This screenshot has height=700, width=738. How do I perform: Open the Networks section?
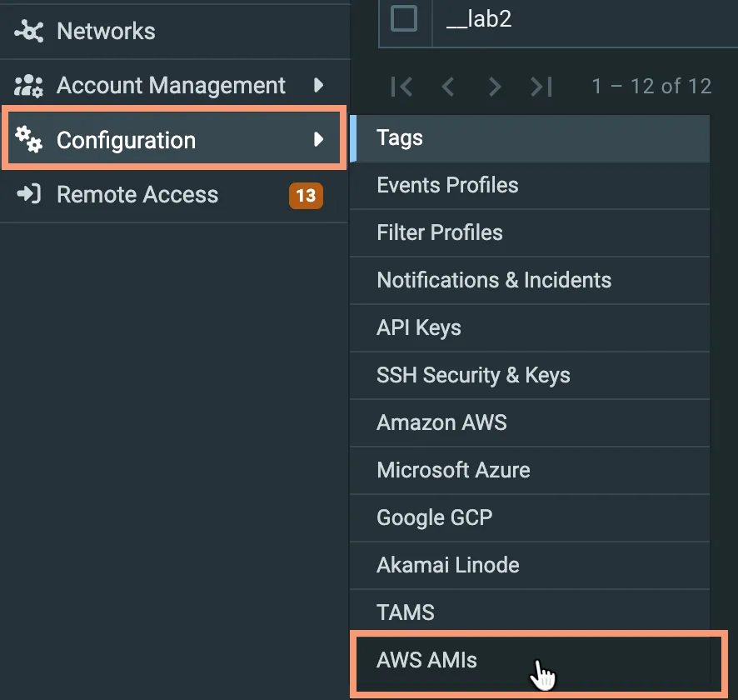[x=175, y=32]
